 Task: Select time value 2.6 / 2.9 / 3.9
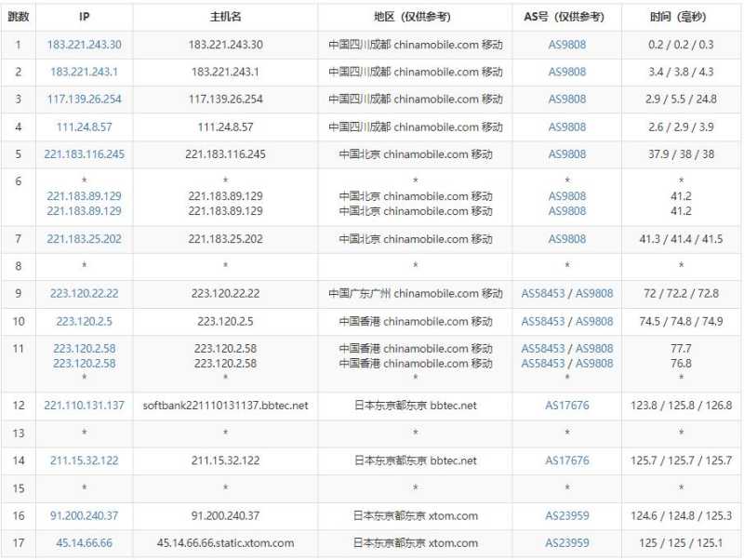pyautogui.click(x=681, y=127)
